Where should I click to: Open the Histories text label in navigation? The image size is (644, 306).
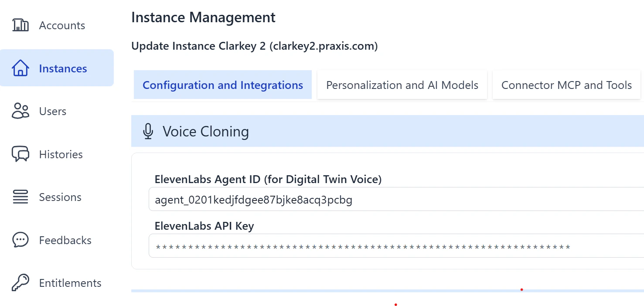click(x=61, y=154)
